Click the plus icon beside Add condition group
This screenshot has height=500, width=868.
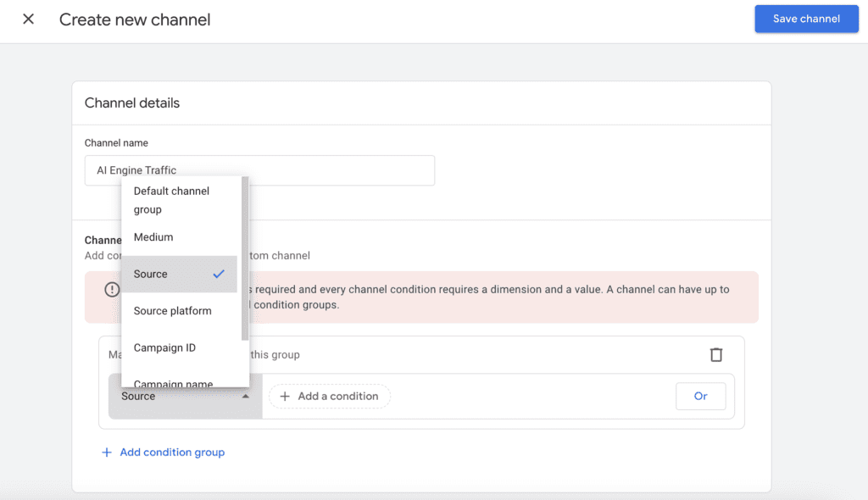107,453
